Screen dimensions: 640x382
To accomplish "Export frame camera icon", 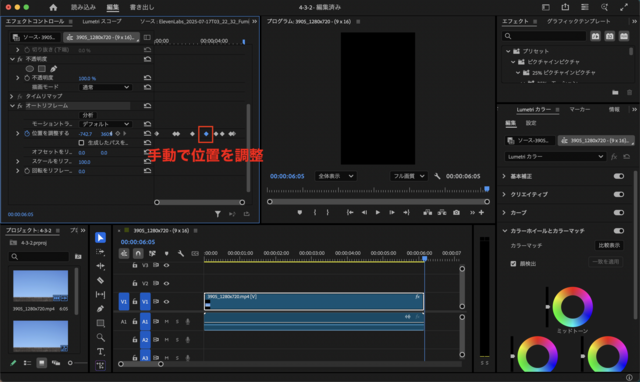I will tap(456, 212).
